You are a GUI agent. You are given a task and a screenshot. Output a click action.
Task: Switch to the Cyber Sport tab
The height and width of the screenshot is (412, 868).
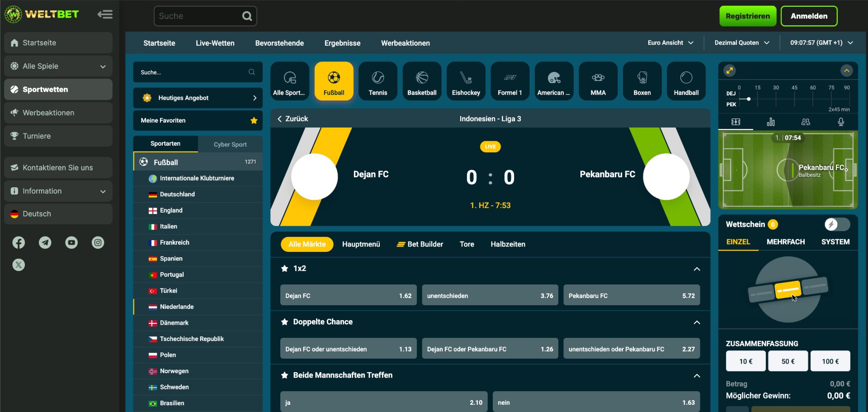230,144
